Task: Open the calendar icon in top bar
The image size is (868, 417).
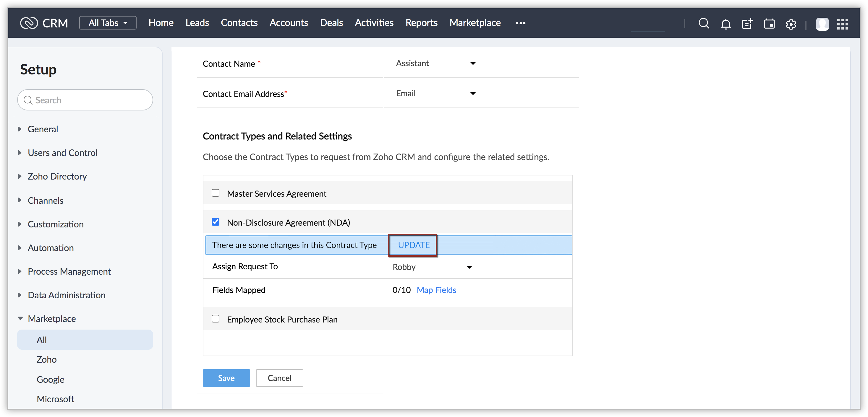Action: coord(769,24)
